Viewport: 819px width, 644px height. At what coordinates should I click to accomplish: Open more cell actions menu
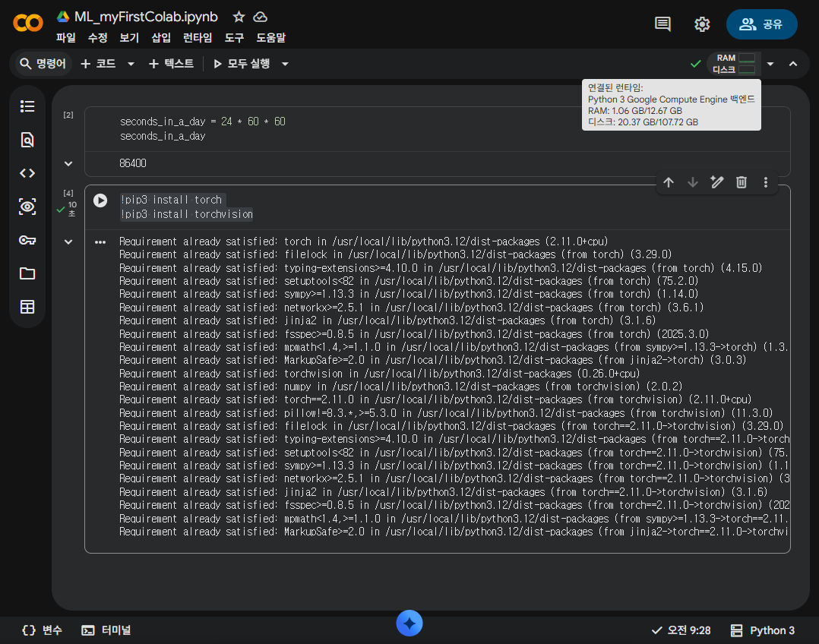pyautogui.click(x=766, y=182)
